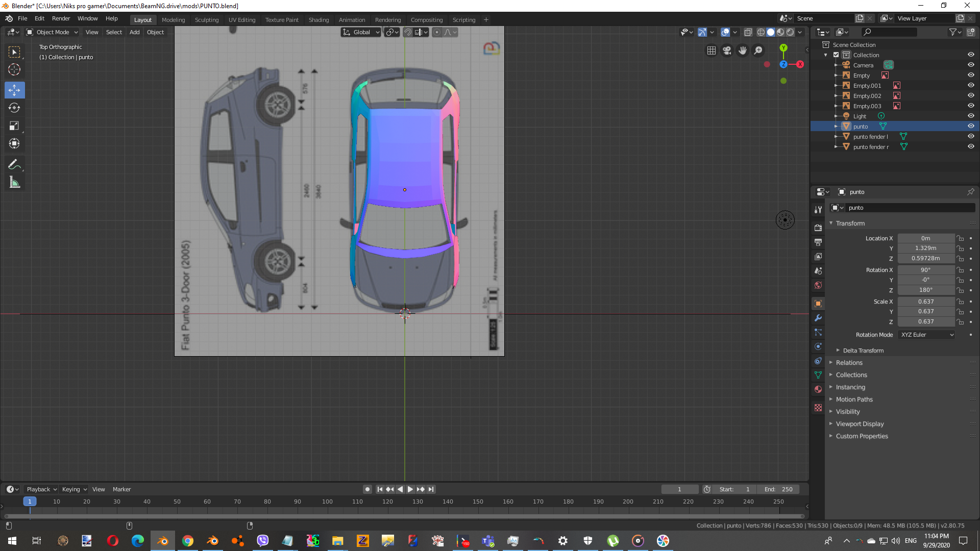Open the Physics properties tab
The image size is (980, 551).
click(818, 346)
